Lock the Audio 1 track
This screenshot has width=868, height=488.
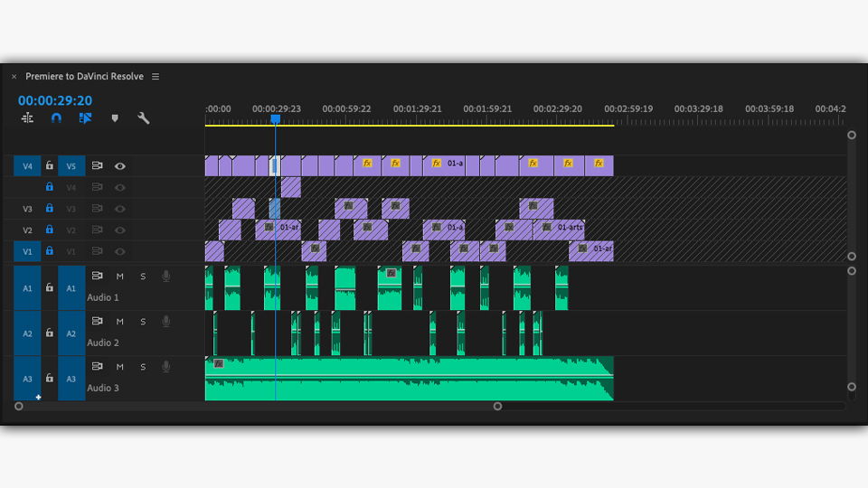click(x=49, y=287)
